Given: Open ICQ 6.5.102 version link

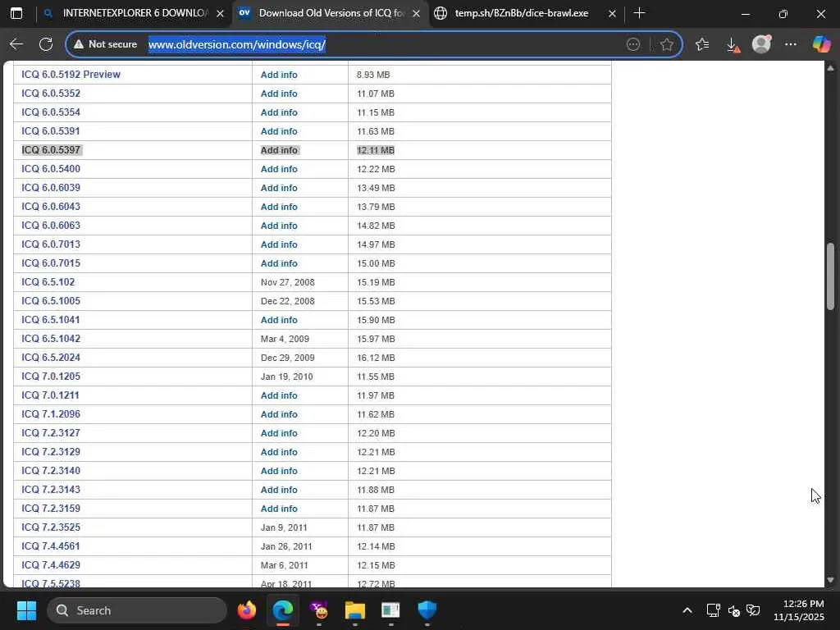Looking at the screenshot, I should (48, 282).
